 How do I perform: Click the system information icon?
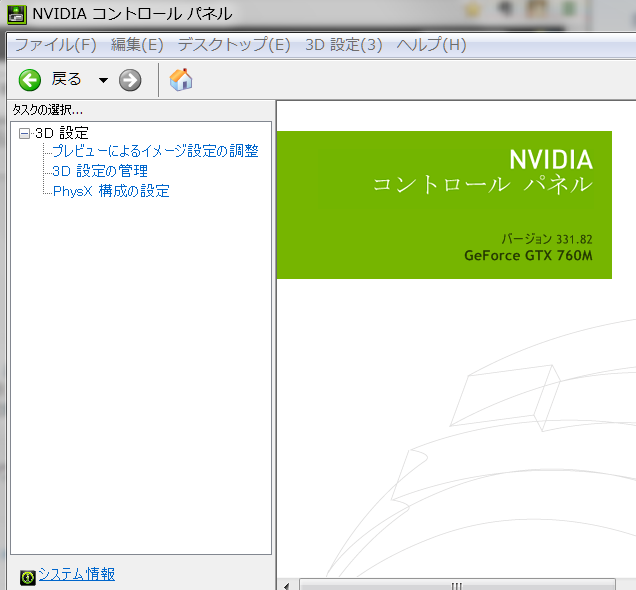tap(28, 576)
